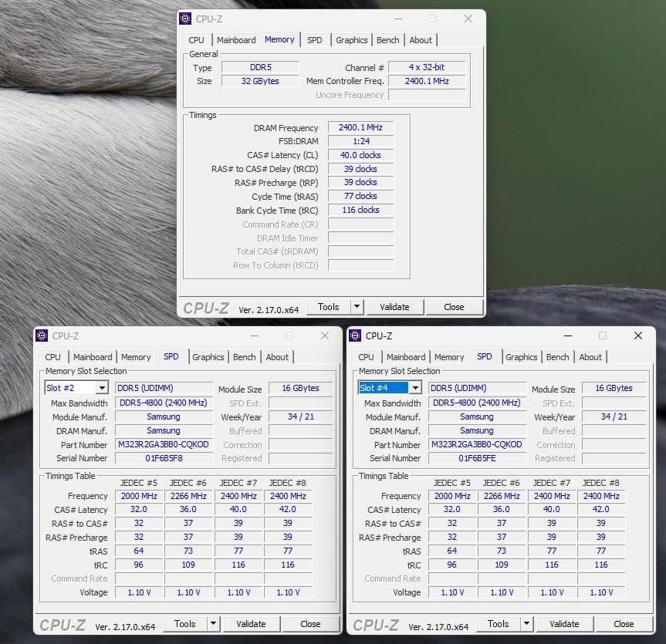This screenshot has height=644, width=666.
Task: Click JEDEC #5 frequency 2000 MHz in Slot #2 window
Action: click(x=139, y=496)
